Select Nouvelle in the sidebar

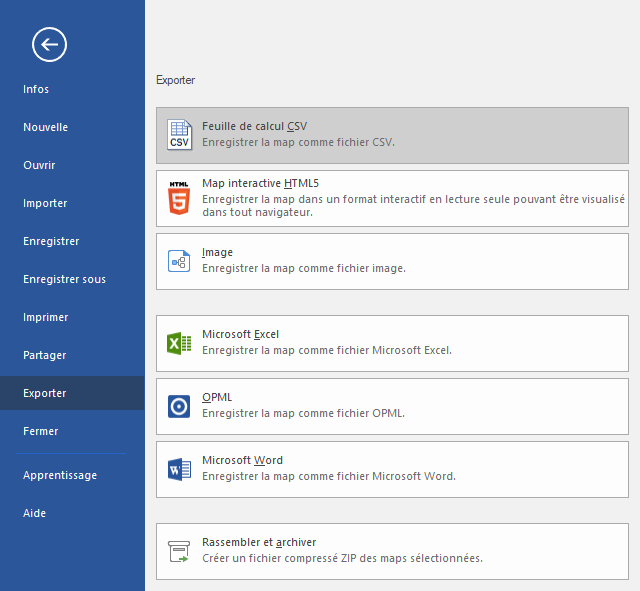[x=45, y=127]
